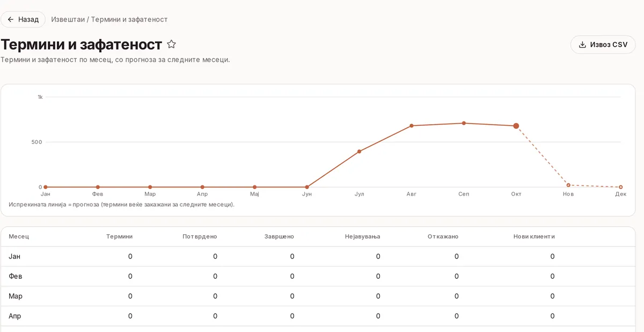Export the report with Извоз CSV
Screen dimensions: 644x332
pos(603,45)
